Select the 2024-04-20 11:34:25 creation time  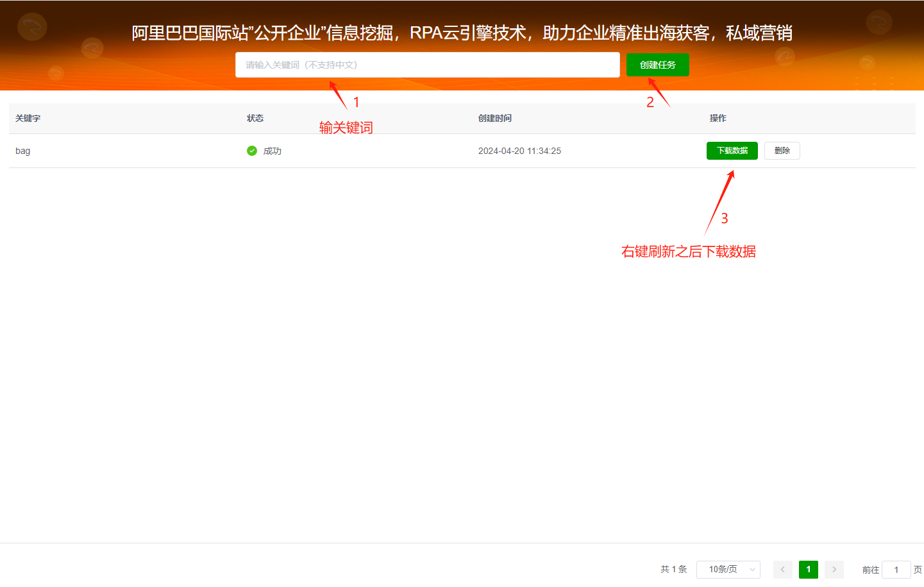[x=519, y=151]
